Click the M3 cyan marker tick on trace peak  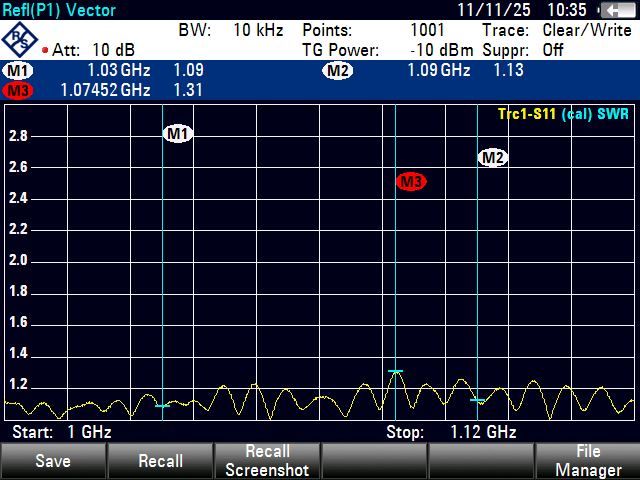point(395,371)
